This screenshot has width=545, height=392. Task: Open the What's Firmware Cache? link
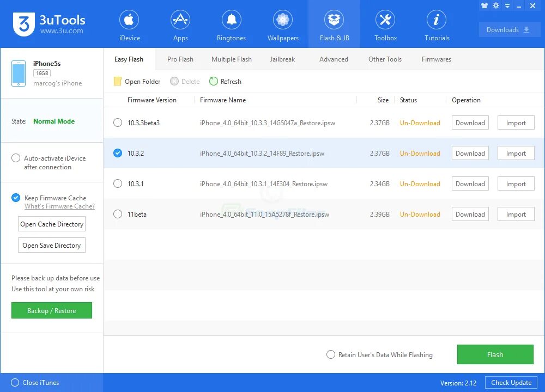[x=59, y=206]
